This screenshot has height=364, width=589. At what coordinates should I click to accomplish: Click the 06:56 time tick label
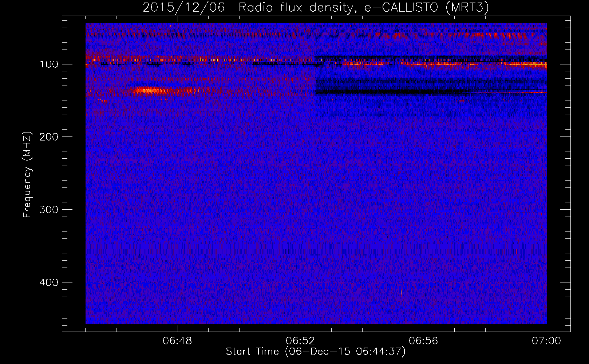click(x=423, y=341)
